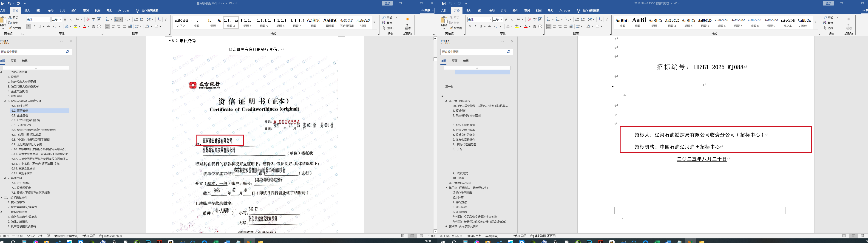Open 引用 (References) tab in right Word window

[503, 10]
